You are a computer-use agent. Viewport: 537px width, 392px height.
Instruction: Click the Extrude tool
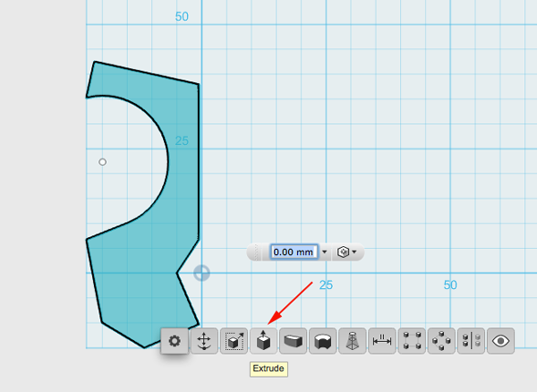263,341
